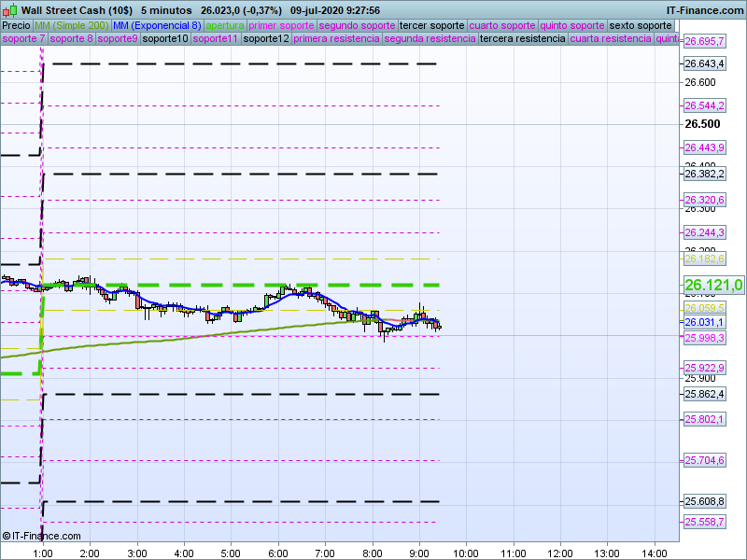This screenshot has width=747, height=560.
Task: Click the green 26.121,0 price tag
Action: (x=713, y=285)
